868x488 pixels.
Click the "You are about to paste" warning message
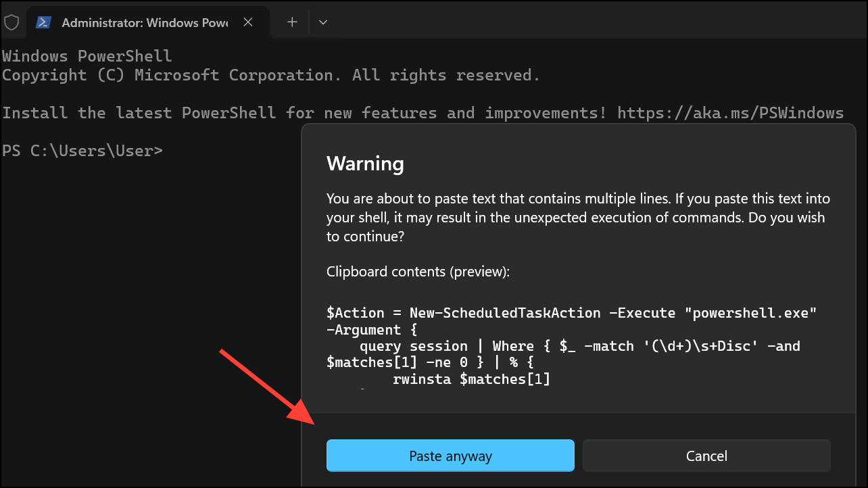[578, 218]
